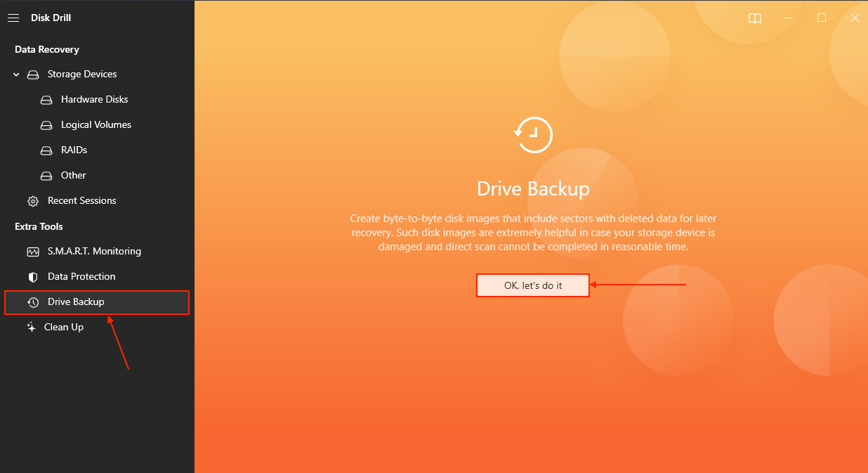This screenshot has height=473, width=868.
Task: Click the Recent Sessions gear icon
Action: pyautogui.click(x=33, y=201)
